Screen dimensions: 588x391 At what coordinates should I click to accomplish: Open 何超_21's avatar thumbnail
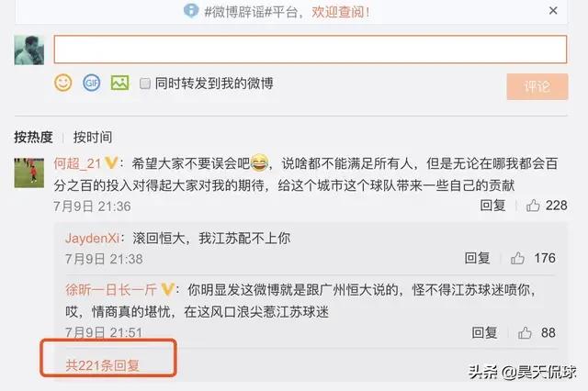pyautogui.click(x=29, y=173)
